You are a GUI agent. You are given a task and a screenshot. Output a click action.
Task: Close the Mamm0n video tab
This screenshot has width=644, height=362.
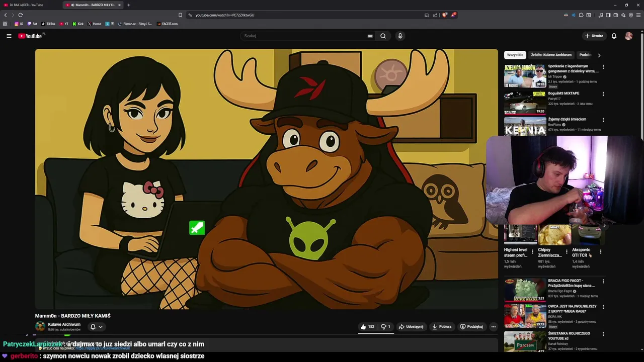click(119, 5)
